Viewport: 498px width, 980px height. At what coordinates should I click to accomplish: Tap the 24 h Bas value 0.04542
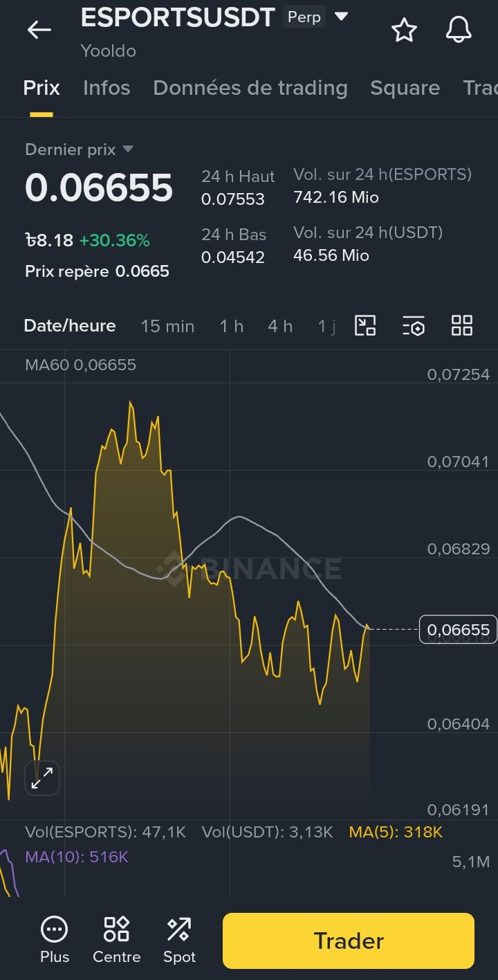pos(233,257)
